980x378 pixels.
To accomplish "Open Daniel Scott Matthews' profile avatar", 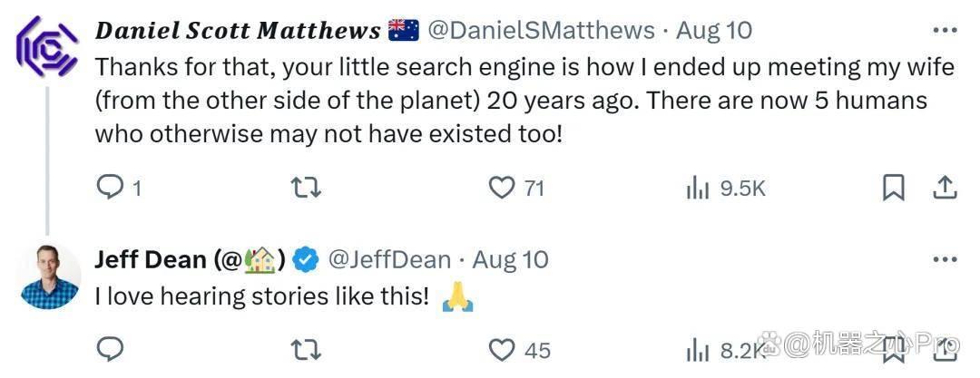I will (x=47, y=47).
